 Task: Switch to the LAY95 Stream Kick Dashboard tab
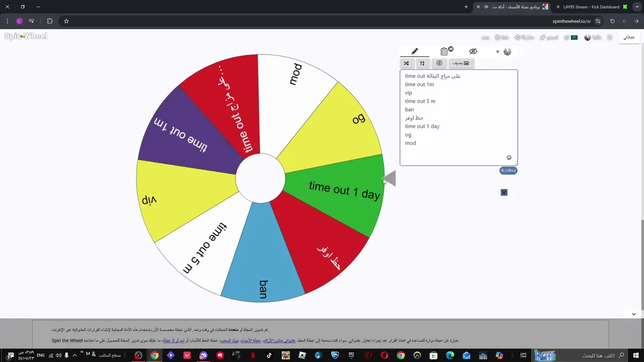pos(592,7)
